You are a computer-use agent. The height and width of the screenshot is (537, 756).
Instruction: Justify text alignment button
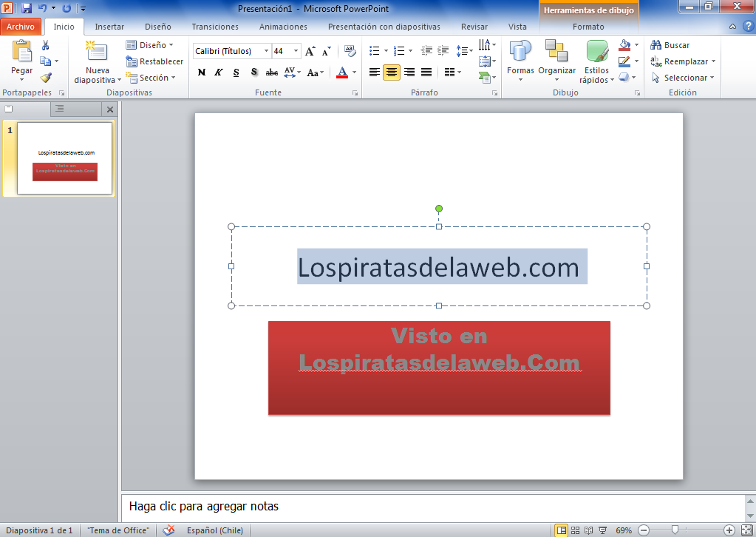(426, 72)
